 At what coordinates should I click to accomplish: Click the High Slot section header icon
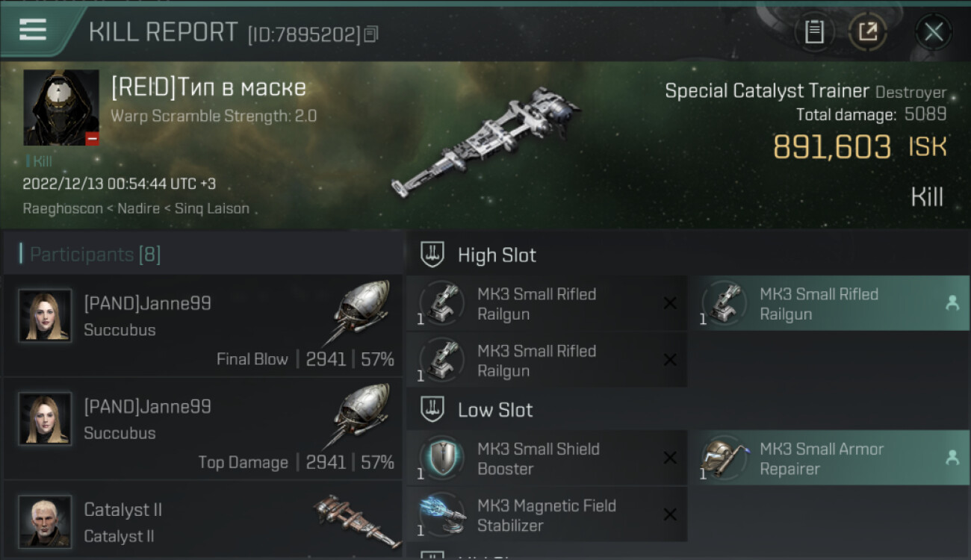[x=432, y=255]
